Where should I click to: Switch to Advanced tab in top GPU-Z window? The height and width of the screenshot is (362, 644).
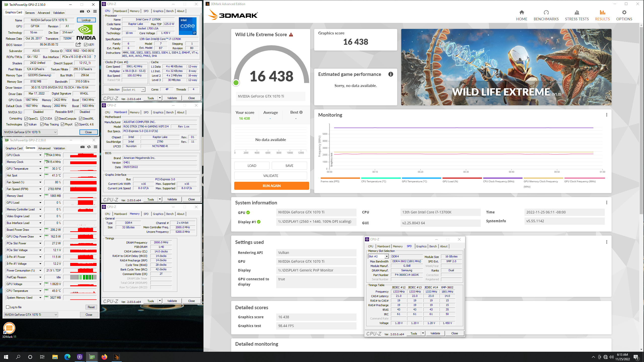point(44,13)
